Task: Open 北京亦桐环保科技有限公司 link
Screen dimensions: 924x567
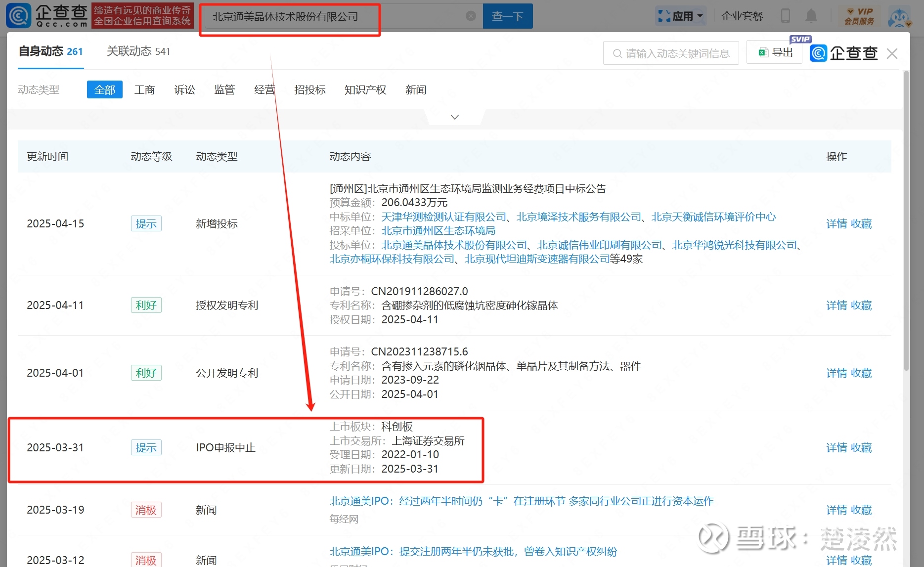Action: tap(392, 259)
